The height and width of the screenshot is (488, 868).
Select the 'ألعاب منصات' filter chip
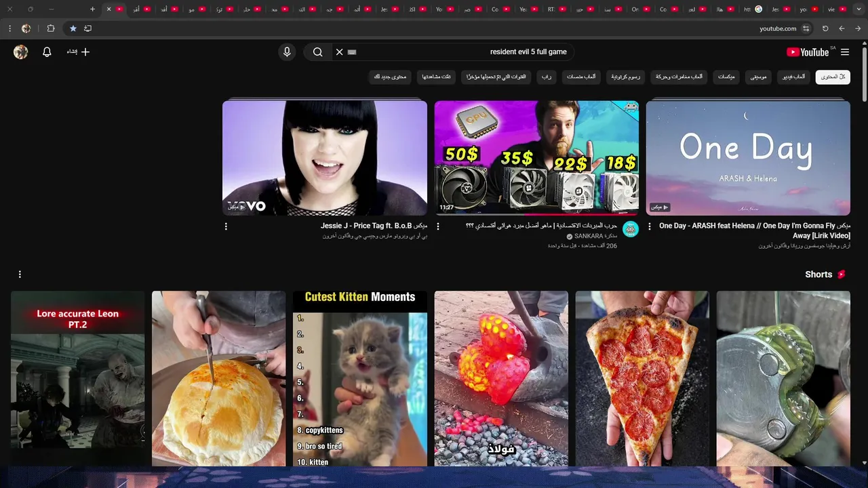[x=580, y=77]
